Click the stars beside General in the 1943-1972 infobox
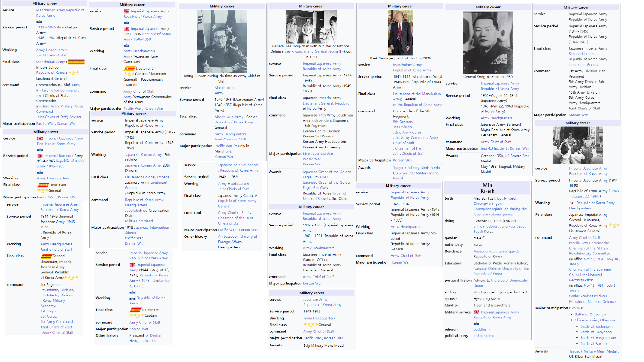This screenshot has width=644, height=362. [311, 325]
